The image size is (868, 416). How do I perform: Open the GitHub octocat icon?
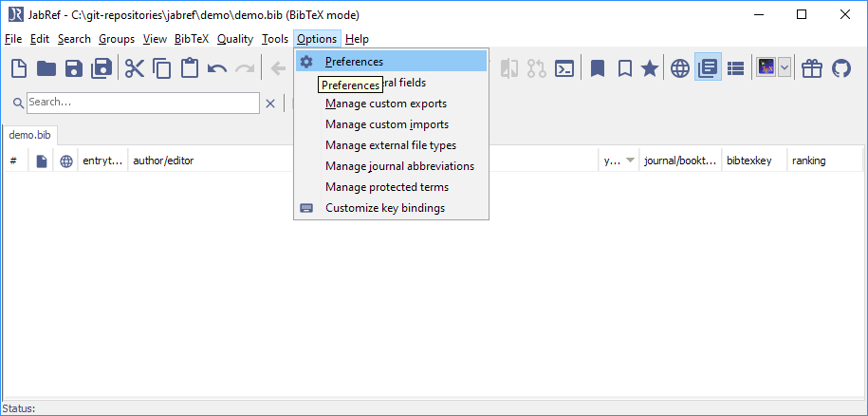coord(840,68)
